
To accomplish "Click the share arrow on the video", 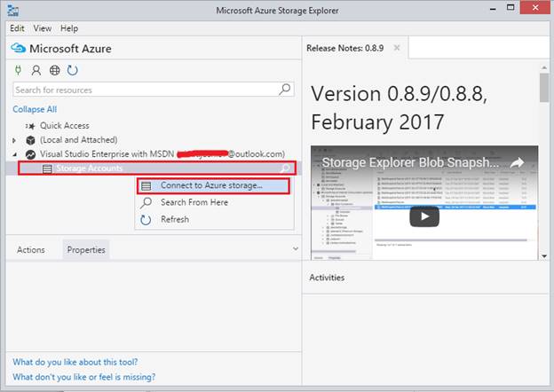I will [x=518, y=162].
